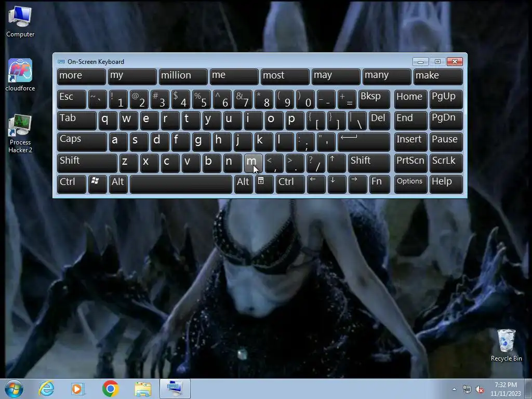The image size is (532, 399).
Task: Click the highlighted m key
Action: coord(253,163)
